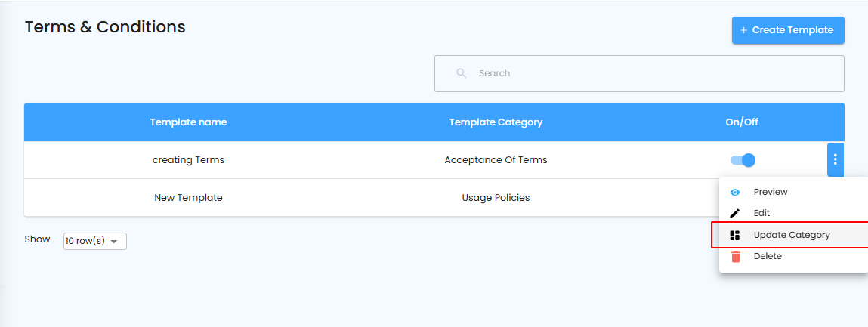This screenshot has height=327, width=868.
Task: Open the three-dot row actions menu
Action: coord(835,160)
